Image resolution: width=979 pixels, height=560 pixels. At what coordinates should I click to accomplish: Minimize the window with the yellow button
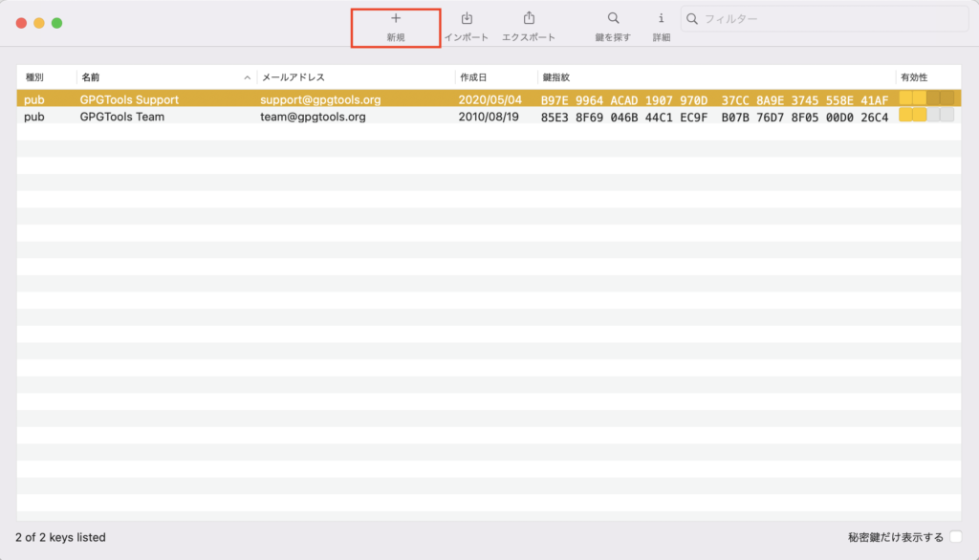coord(38,23)
